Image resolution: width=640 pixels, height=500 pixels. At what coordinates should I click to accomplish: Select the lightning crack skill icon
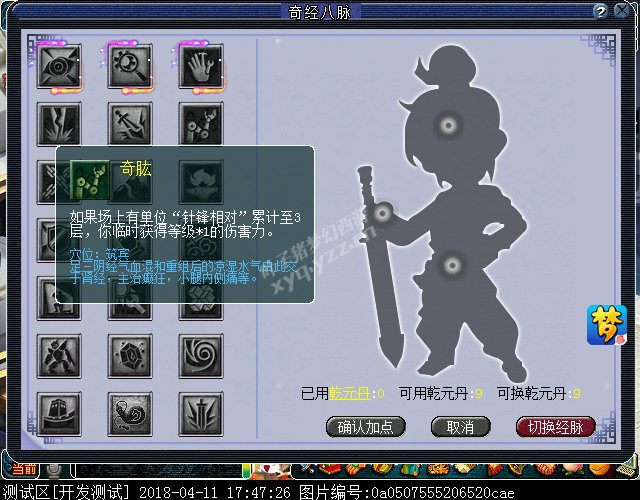click(59, 124)
